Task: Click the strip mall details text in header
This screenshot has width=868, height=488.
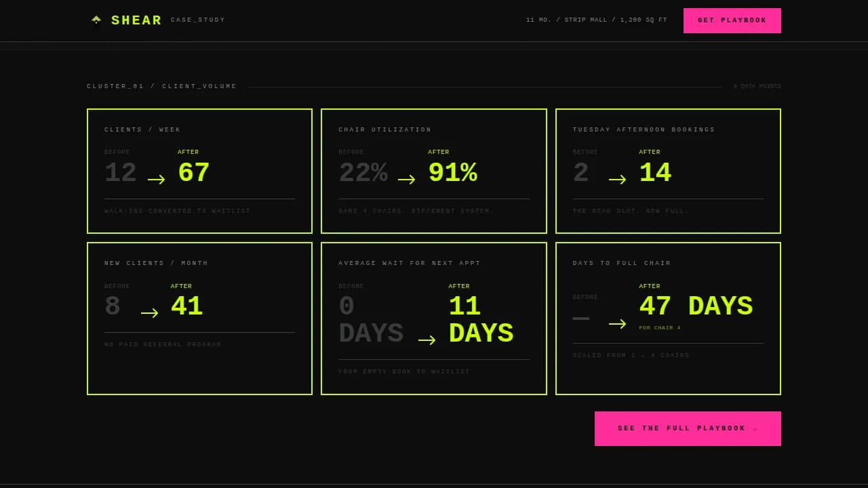Action: tap(597, 20)
